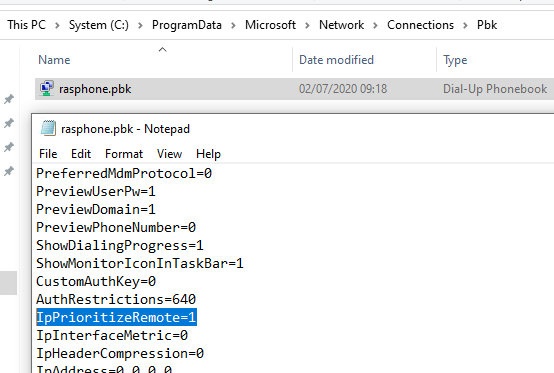Click the ShowMonitorIconInTaskBar=1 line
554x373 pixels.
140,264
